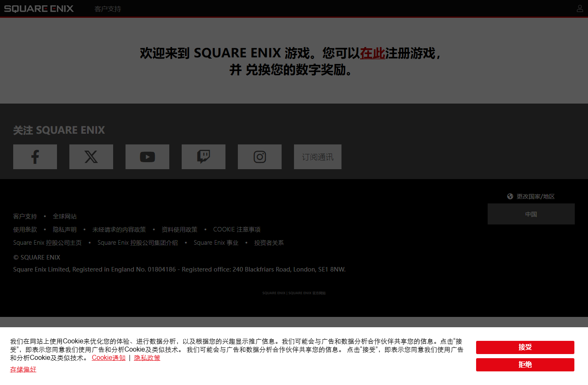Open the 存储偏好 preferences link
Viewport: 588px width, 385px height.
(x=23, y=369)
